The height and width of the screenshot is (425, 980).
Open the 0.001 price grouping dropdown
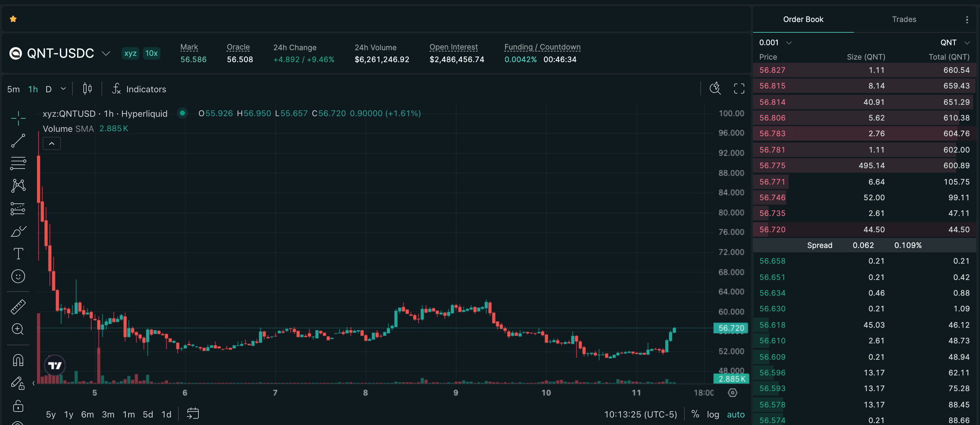coord(775,43)
